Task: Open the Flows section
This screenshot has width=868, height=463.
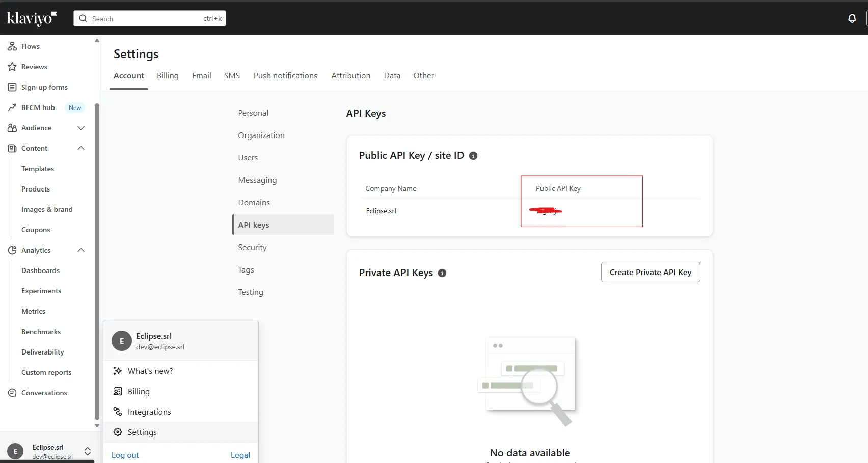Action: 30,46
